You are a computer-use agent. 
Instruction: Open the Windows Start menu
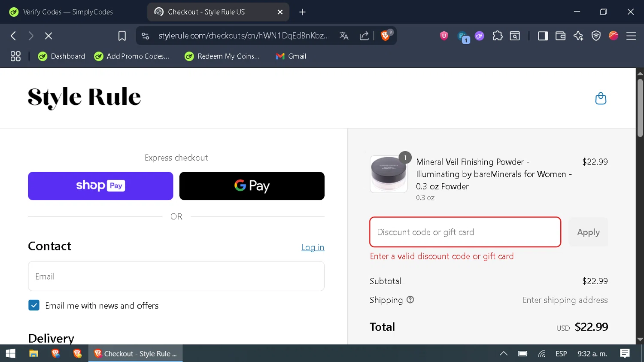[x=11, y=353]
